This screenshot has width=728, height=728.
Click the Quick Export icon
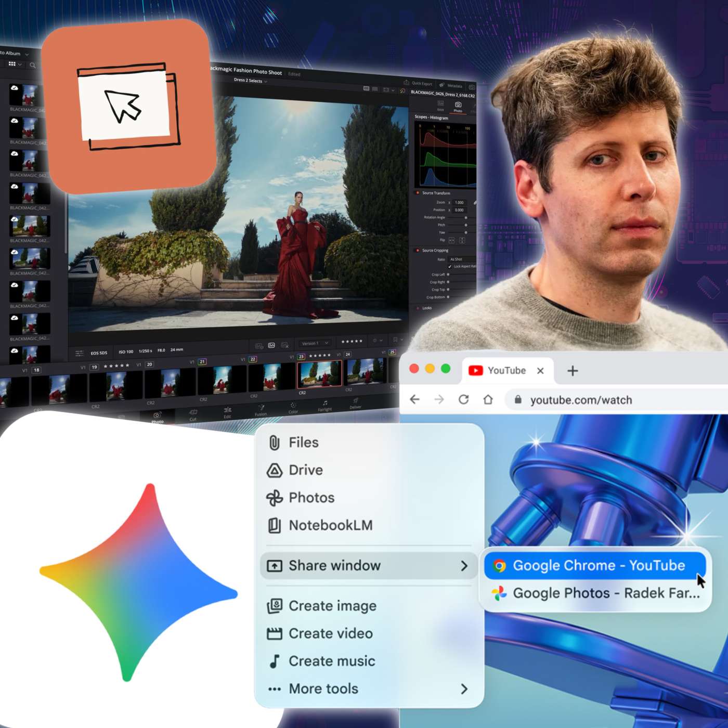(x=407, y=83)
